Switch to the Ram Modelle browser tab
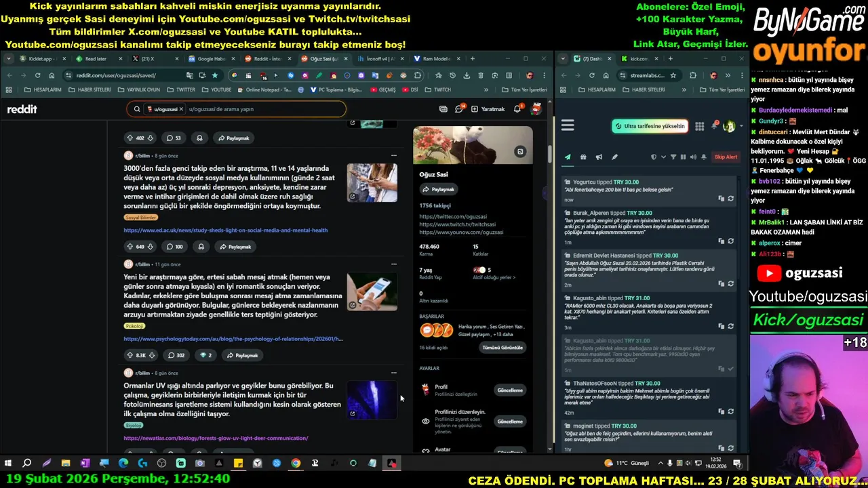Screen dimensions: 868x488 coord(437,59)
